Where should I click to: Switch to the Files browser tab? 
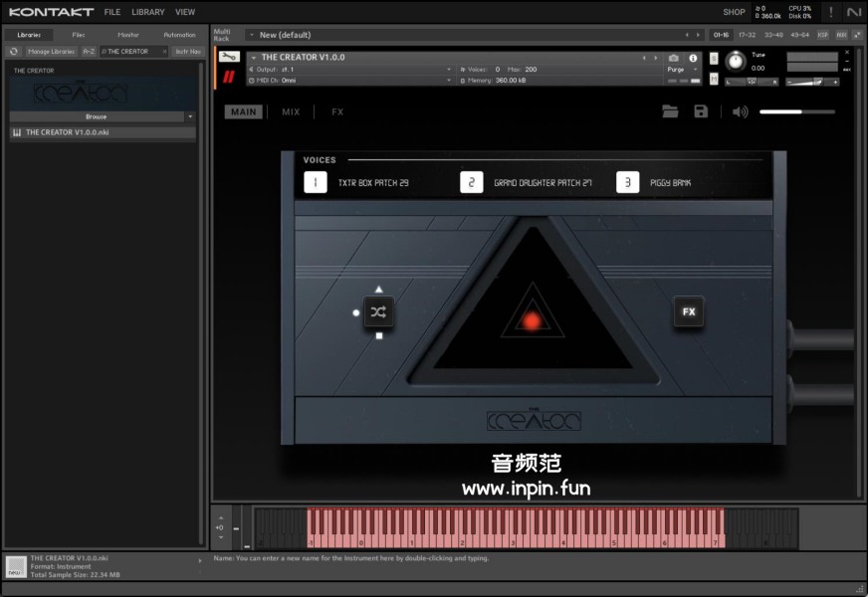[x=78, y=34]
